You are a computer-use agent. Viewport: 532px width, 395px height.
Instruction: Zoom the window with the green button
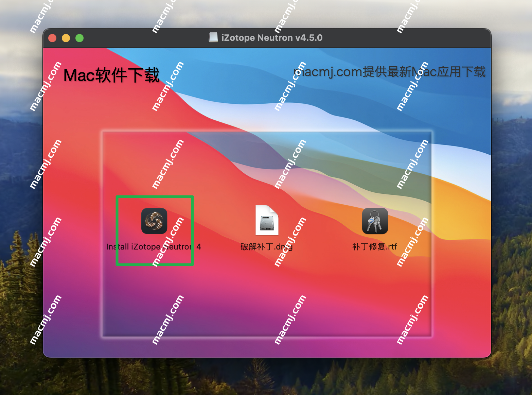point(79,38)
